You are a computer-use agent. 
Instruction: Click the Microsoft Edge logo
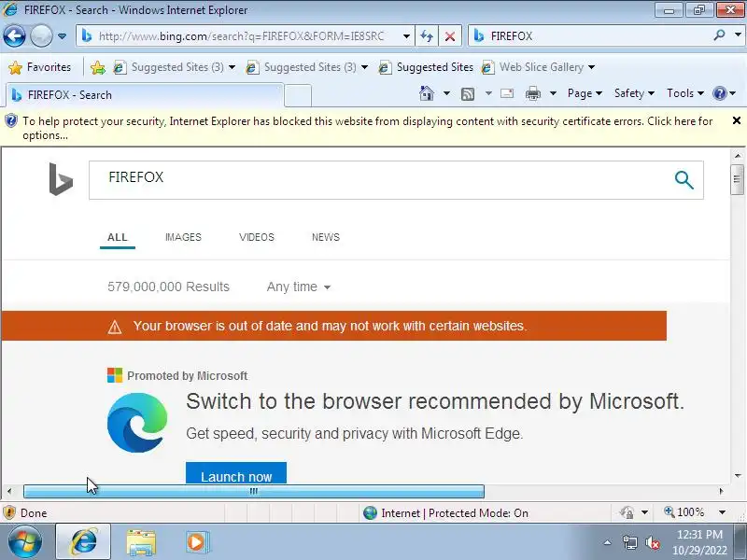point(137,423)
